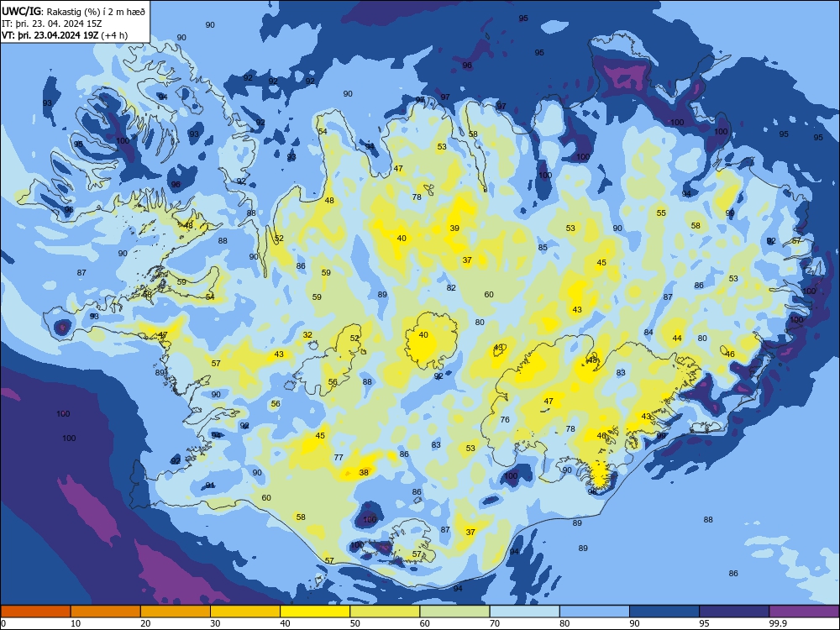Click the orange 10–20 legend swatch
840x630 pixels.
106,612
